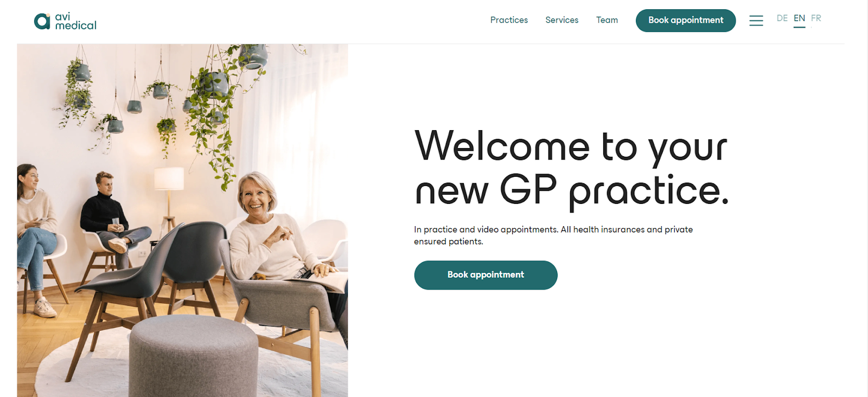Click the 'avi medical' logo text

click(x=75, y=21)
